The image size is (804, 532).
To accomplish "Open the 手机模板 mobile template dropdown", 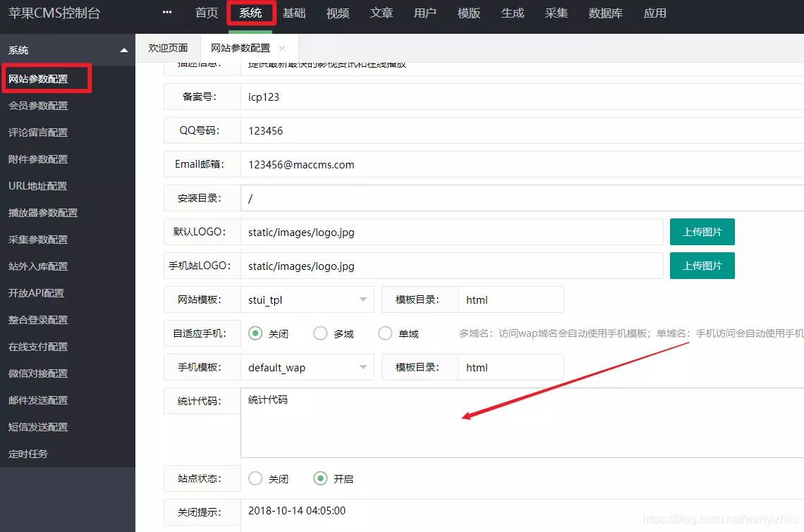I will point(307,367).
